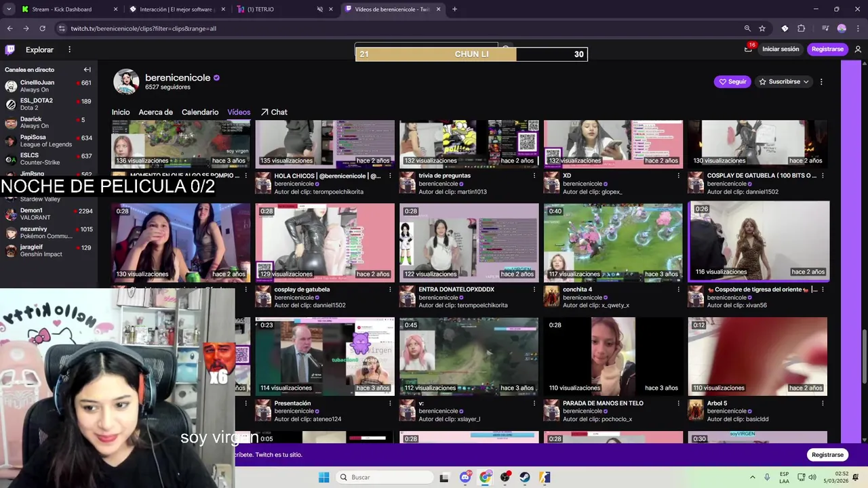868x488 pixels.
Task: Open Discord from the taskbar
Action: [465, 477]
